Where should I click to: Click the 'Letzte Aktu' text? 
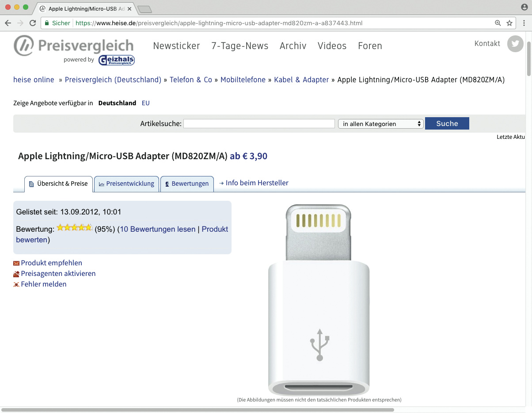[511, 137]
